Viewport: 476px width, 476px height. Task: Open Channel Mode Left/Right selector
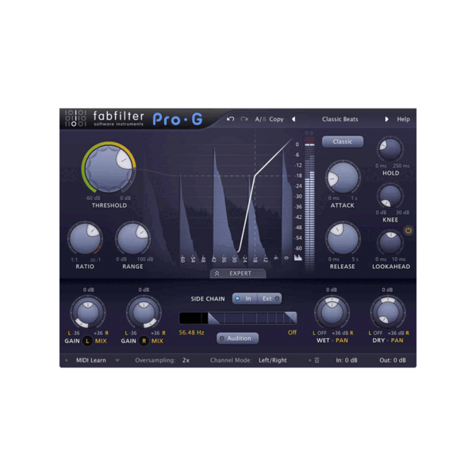(273, 360)
